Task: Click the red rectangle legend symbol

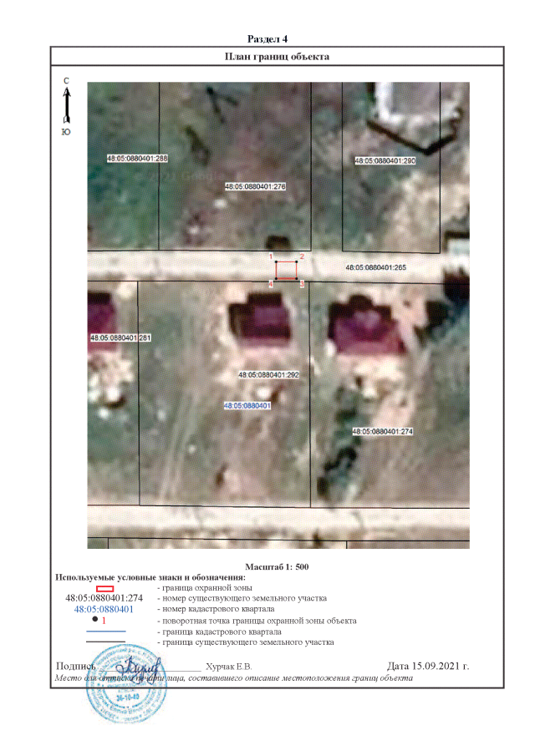Action: [104, 589]
